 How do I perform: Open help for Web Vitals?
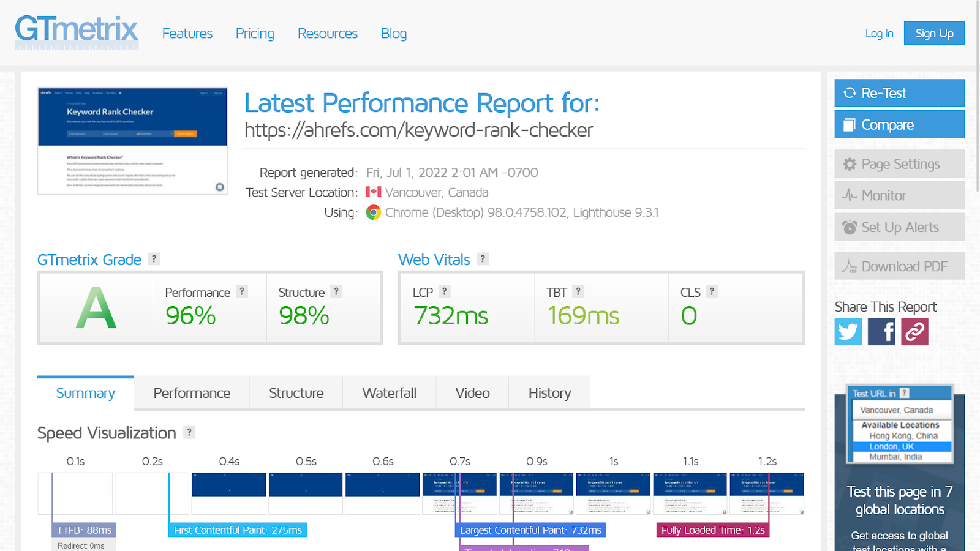(483, 259)
